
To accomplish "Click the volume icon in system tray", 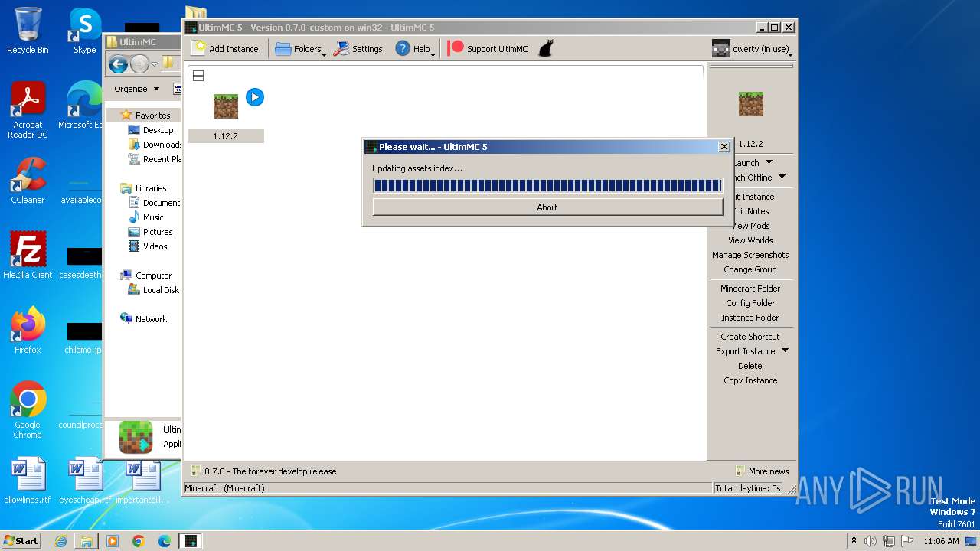I will point(871,541).
